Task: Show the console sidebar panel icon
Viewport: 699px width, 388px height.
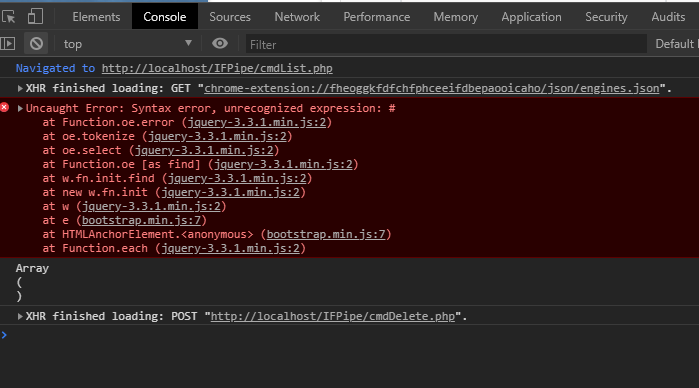Action: point(8,44)
